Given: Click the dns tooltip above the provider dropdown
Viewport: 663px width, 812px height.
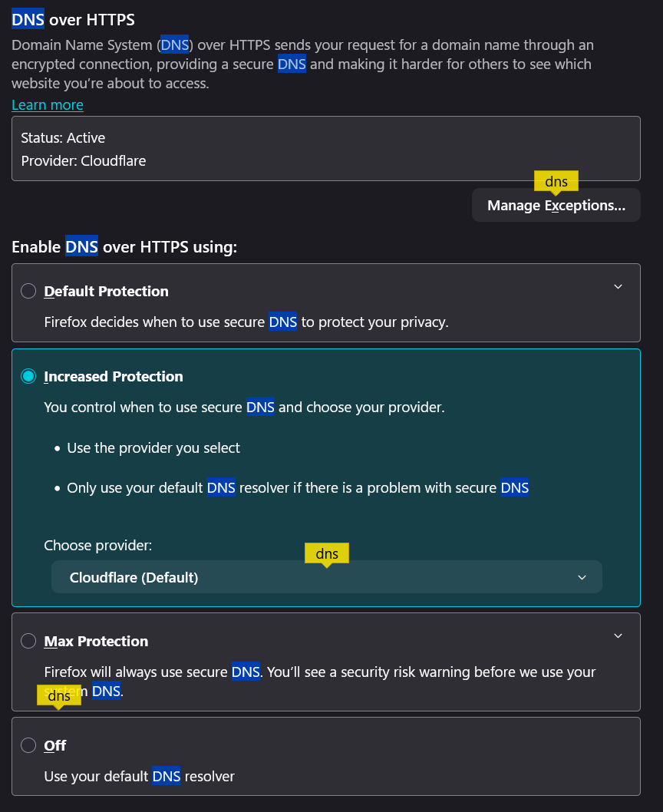Looking at the screenshot, I should pos(327,553).
